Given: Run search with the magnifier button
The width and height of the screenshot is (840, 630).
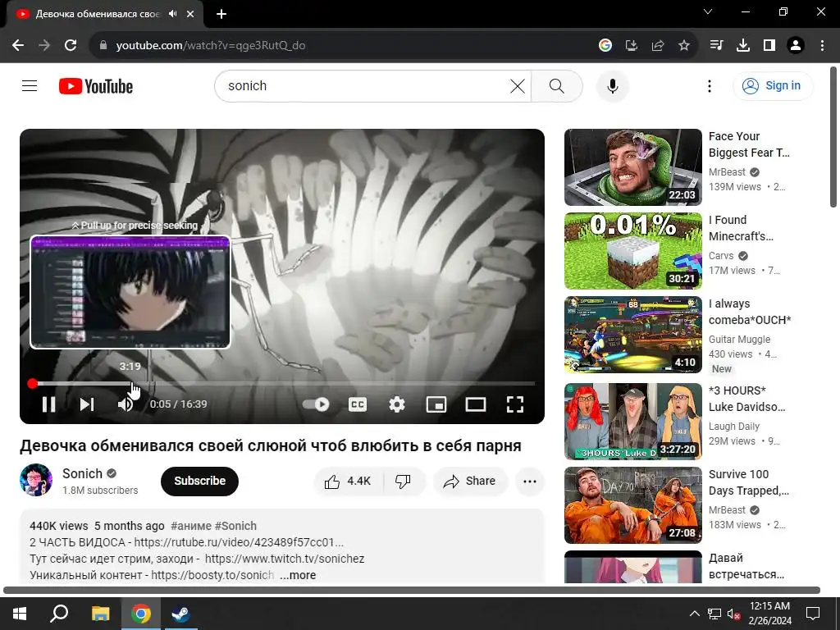Looking at the screenshot, I should [x=557, y=85].
